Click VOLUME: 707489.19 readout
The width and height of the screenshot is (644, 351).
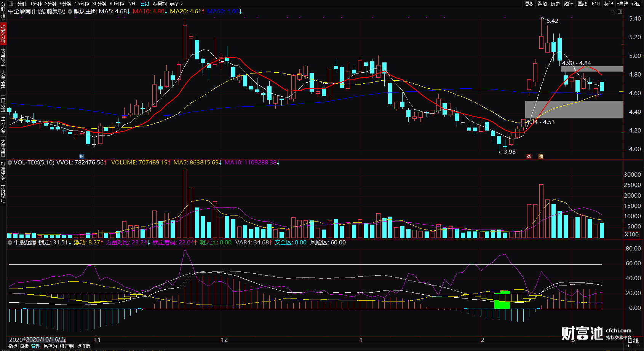(141, 163)
